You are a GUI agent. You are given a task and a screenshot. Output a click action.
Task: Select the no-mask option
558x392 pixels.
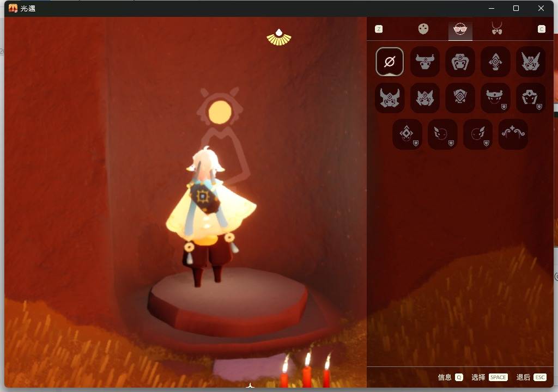390,62
